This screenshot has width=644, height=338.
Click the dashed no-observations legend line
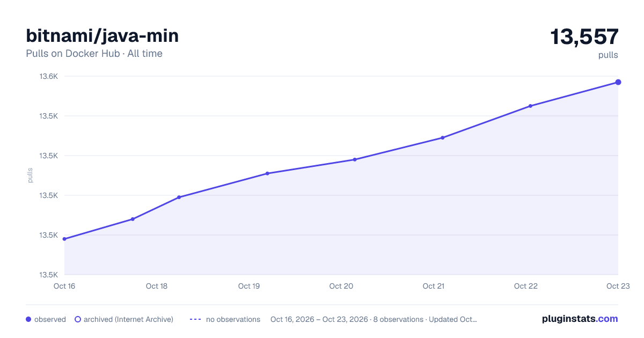(195, 319)
